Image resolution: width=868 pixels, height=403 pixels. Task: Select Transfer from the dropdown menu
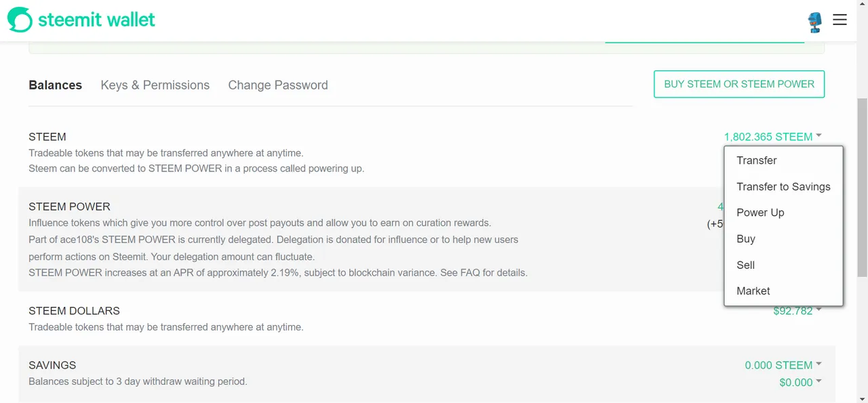tap(756, 161)
